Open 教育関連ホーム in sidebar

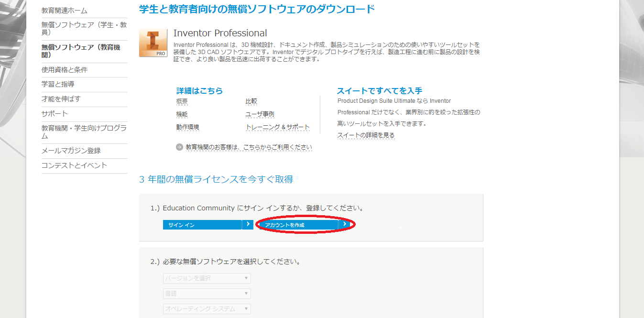pyautogui.click(x=65, y=11)
